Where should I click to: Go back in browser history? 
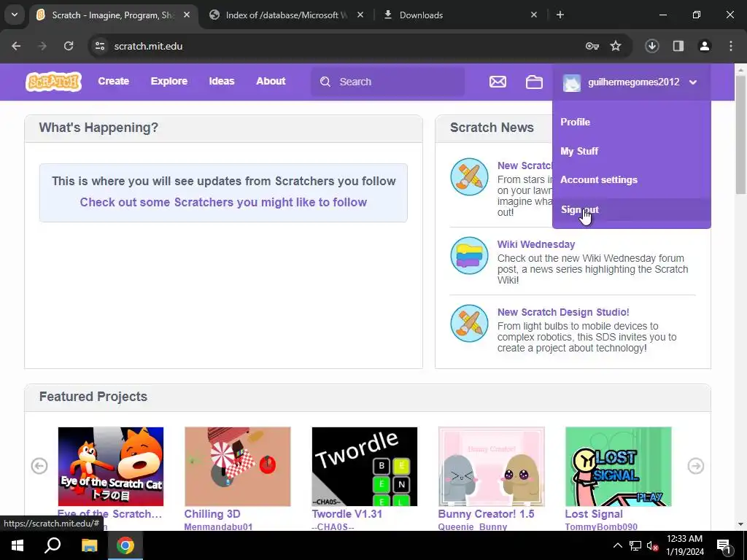[16, 46]
